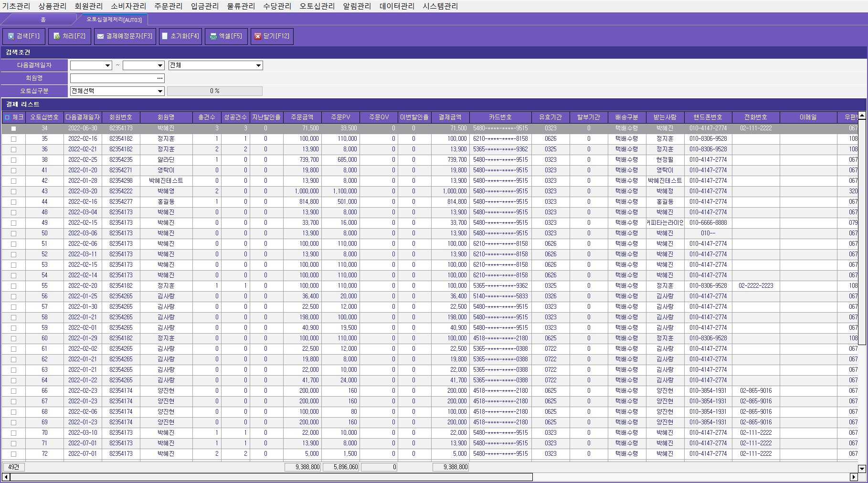The height and width of the screenshot is (483, 868).
Task: Click the 검색[F1] search icon
Action: click(x=11, y=36)
